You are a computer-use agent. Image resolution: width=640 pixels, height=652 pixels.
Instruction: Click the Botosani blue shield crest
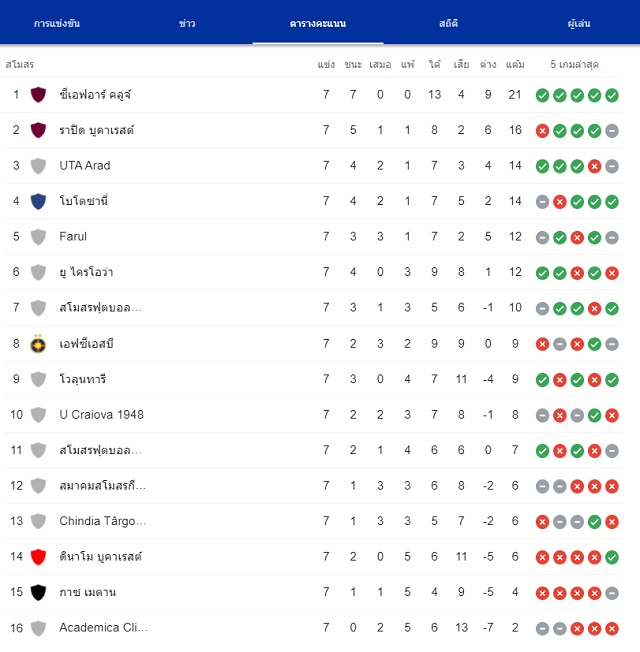(38, 201)
